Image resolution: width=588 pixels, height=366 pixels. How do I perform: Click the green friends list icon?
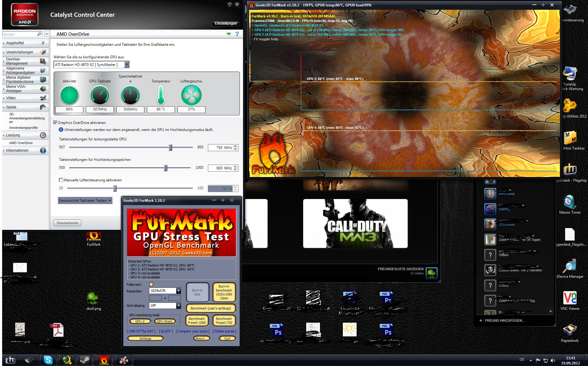pyautogui.click(x=432, y=273)
